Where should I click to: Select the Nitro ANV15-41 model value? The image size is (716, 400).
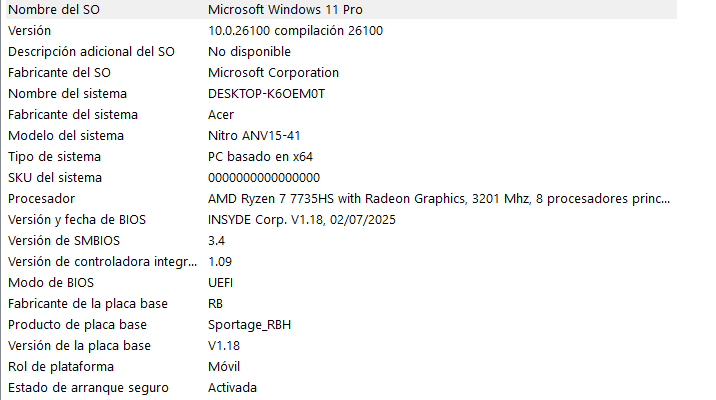click(254, 136)
